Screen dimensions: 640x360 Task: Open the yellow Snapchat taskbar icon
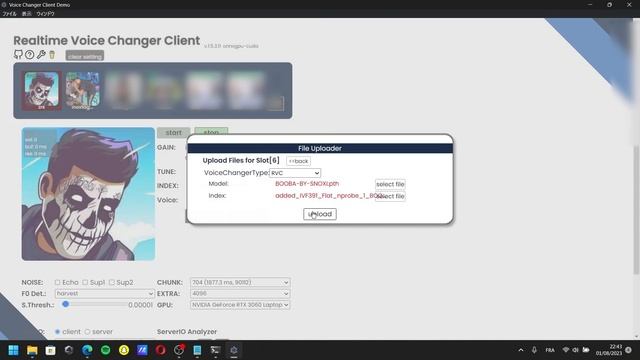pyautogui.click(x=124, y=350)
